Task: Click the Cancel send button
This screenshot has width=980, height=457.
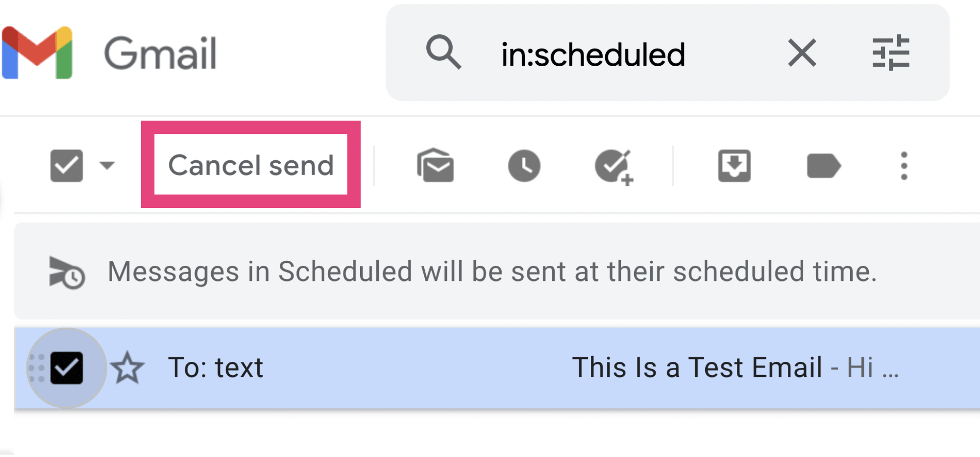Action: click(250, 165)
